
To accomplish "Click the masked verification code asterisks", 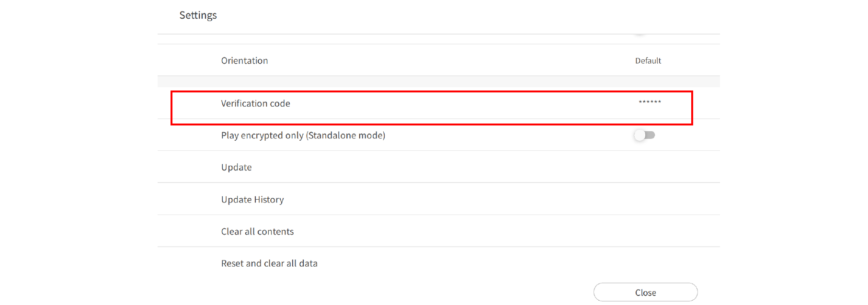I will [650, 102].
